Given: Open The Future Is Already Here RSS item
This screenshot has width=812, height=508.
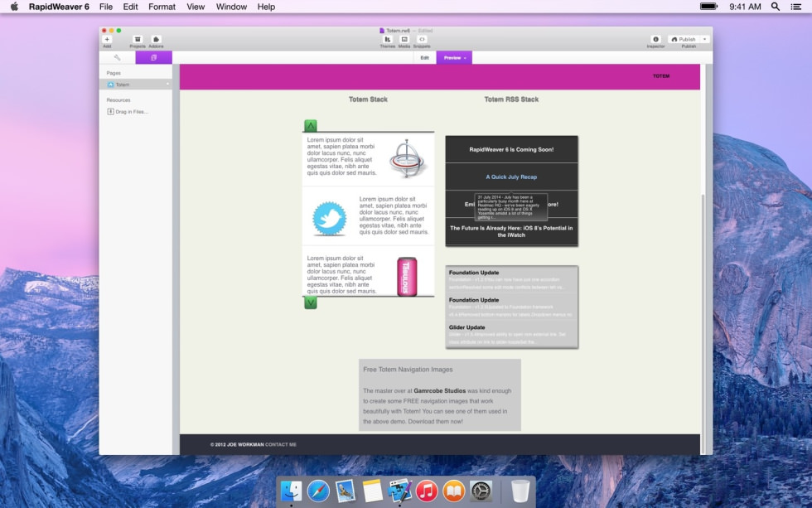Looking at the screenshot, I should [x=511, y=231].
